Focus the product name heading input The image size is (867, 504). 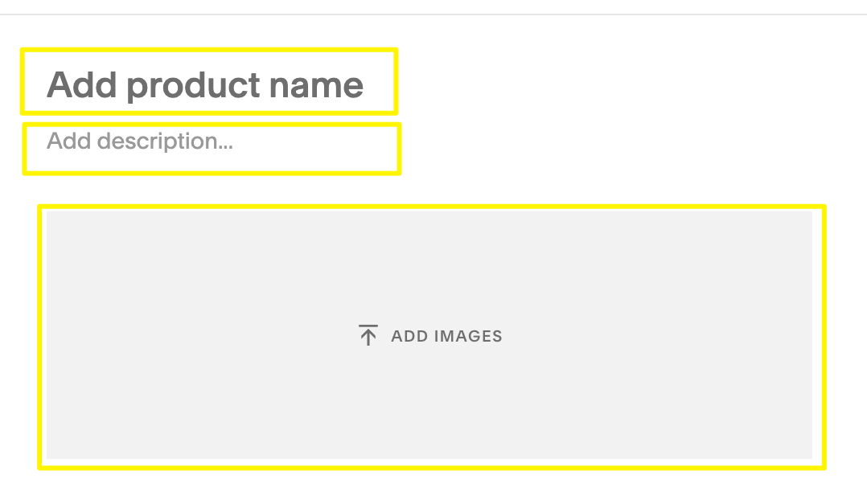click(205, 84)
